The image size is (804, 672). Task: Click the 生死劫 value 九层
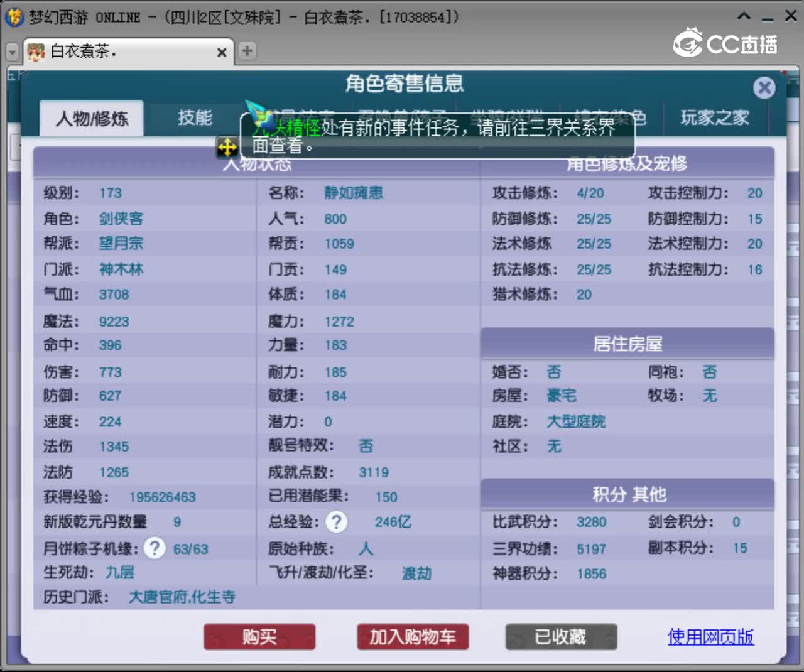click(119, 572)
